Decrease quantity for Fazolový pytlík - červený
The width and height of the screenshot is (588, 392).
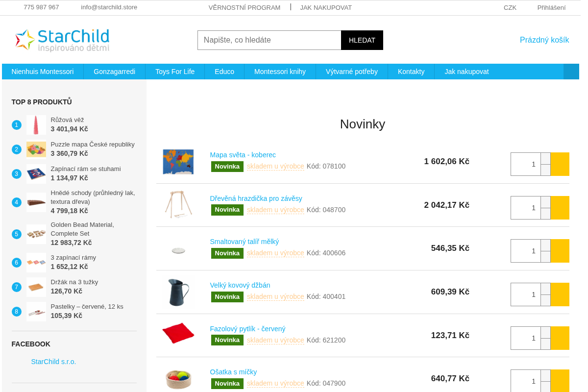tap(545, 344)
